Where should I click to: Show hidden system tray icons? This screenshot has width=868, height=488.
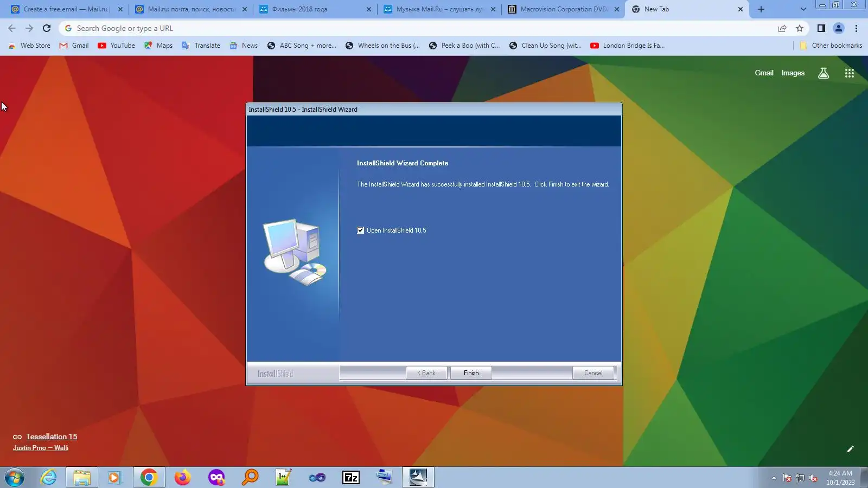pos(774,478)
